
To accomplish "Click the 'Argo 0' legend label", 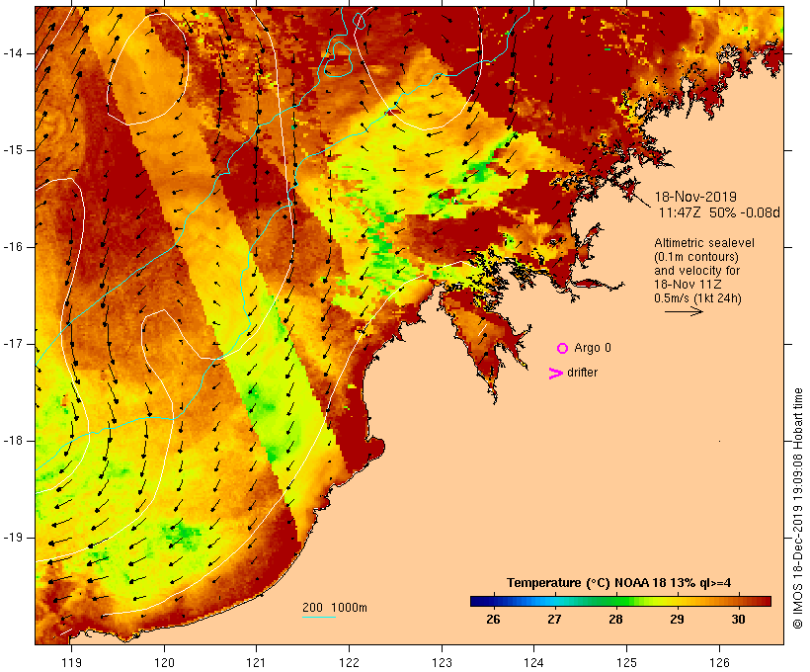I will 593,348.
